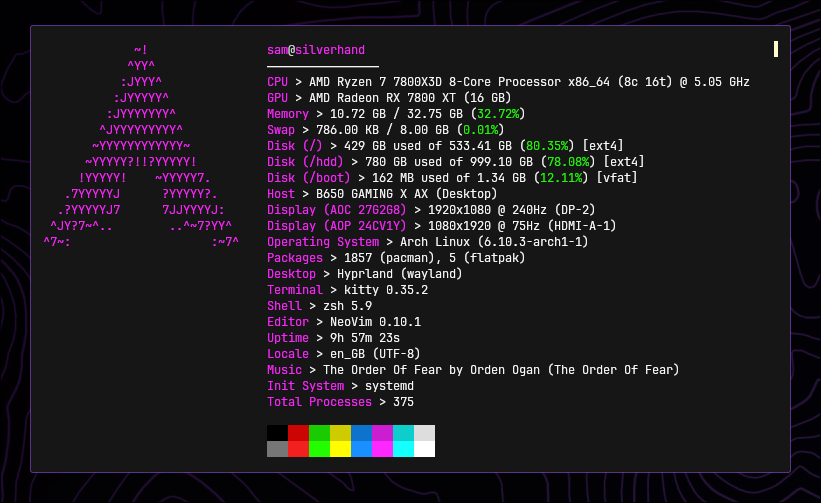Click the bright blue color swatch
The height and width of the screenshot is (503, 821).
tap(361, 449)
